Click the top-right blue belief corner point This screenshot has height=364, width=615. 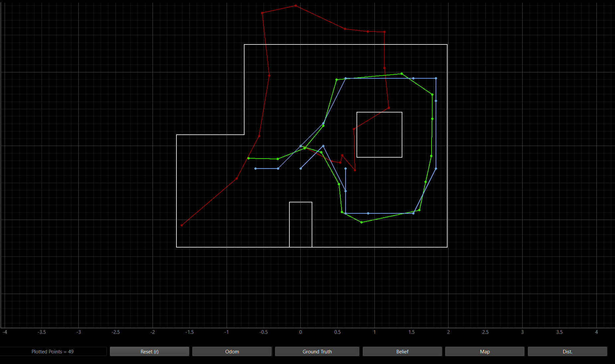(436, 78)
